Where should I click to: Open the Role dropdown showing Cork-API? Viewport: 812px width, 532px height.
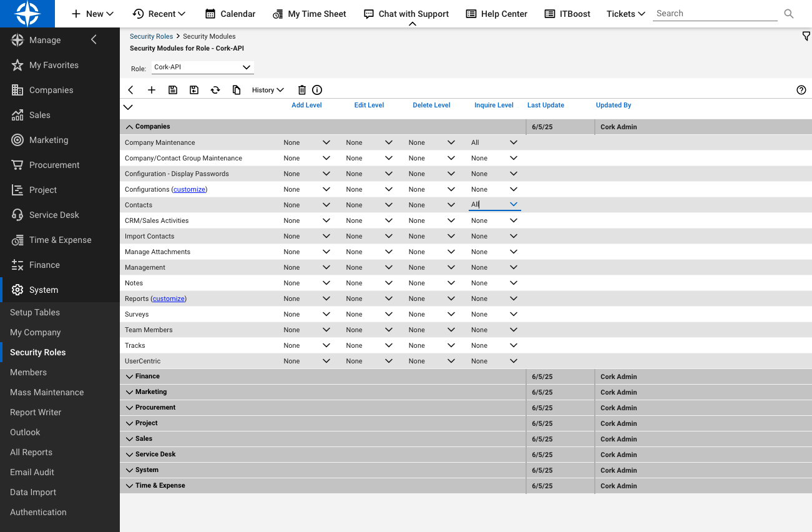click(202, 67)
